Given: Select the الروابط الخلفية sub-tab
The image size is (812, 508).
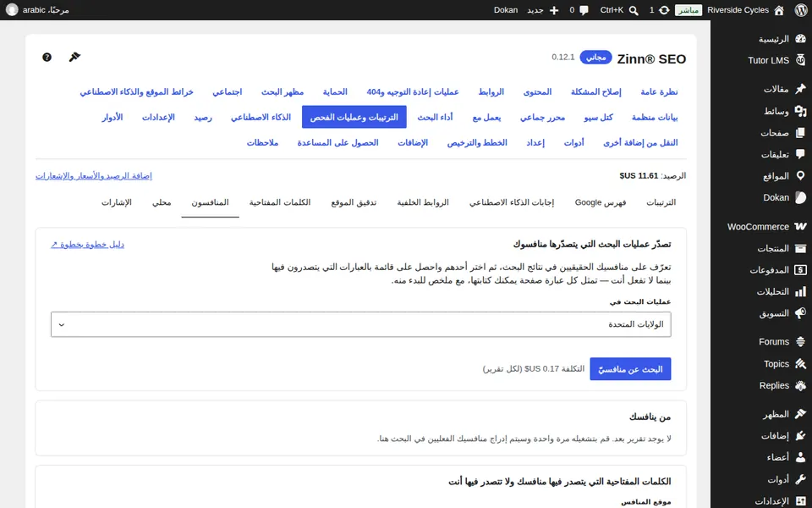Looking at the screenshot, I should [423, 202].
